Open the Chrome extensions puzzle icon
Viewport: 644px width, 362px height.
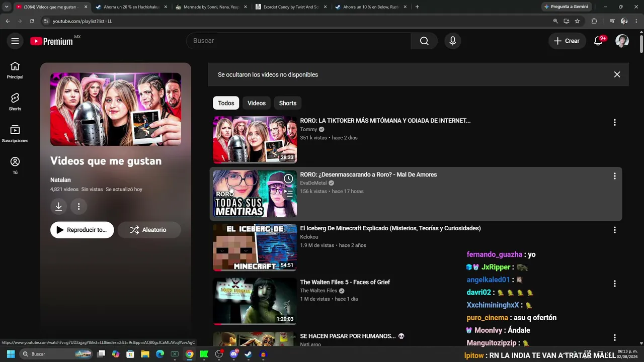click(594, 21)
